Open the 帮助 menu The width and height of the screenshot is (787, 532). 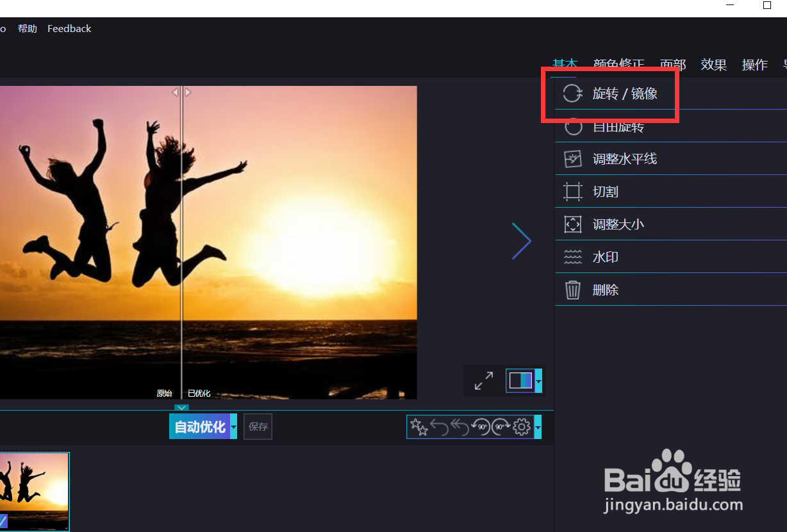click(28, 29)
